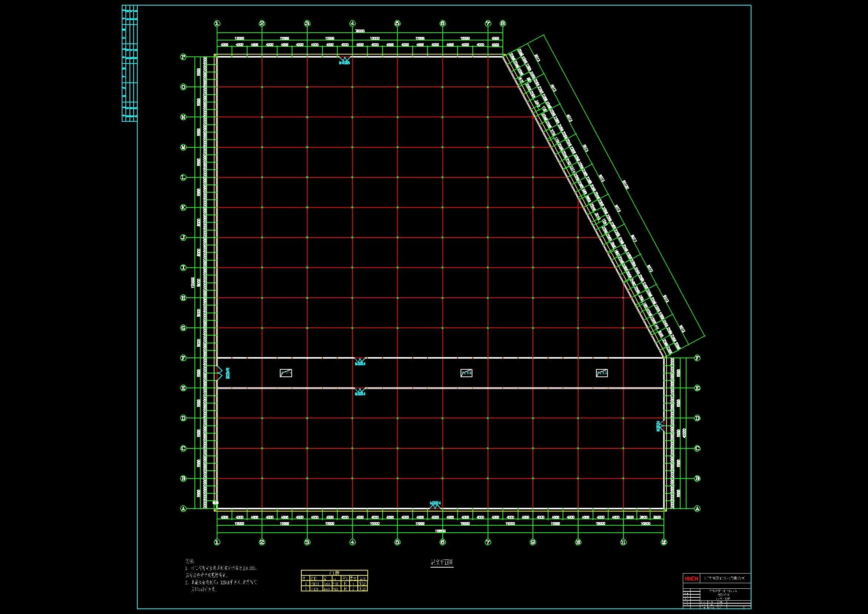Click grid bubble J on left axis
The image size is (868, 614).
pyautogui.click(x=183, y=238)
